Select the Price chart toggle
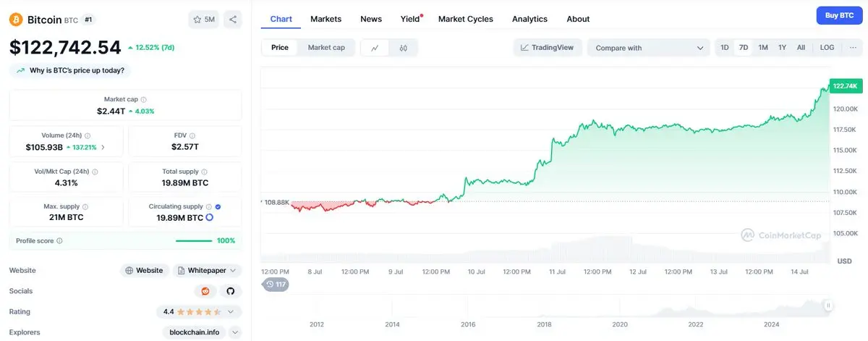The width and height of the screenshot is (868, 341). (280, 48)
